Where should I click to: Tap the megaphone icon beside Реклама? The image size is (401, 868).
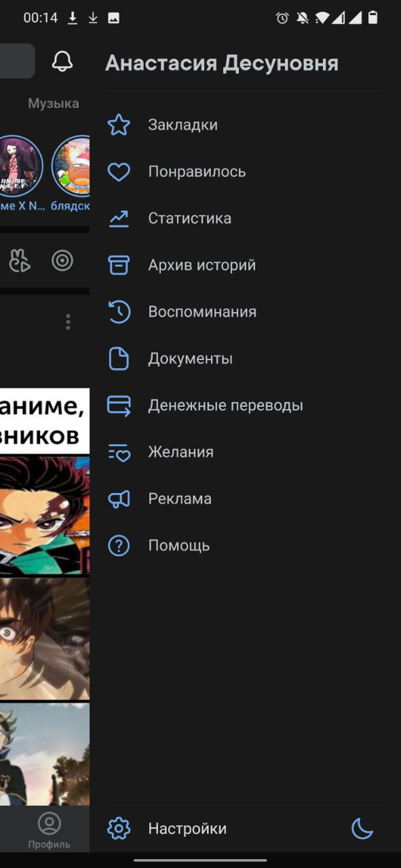119,499
